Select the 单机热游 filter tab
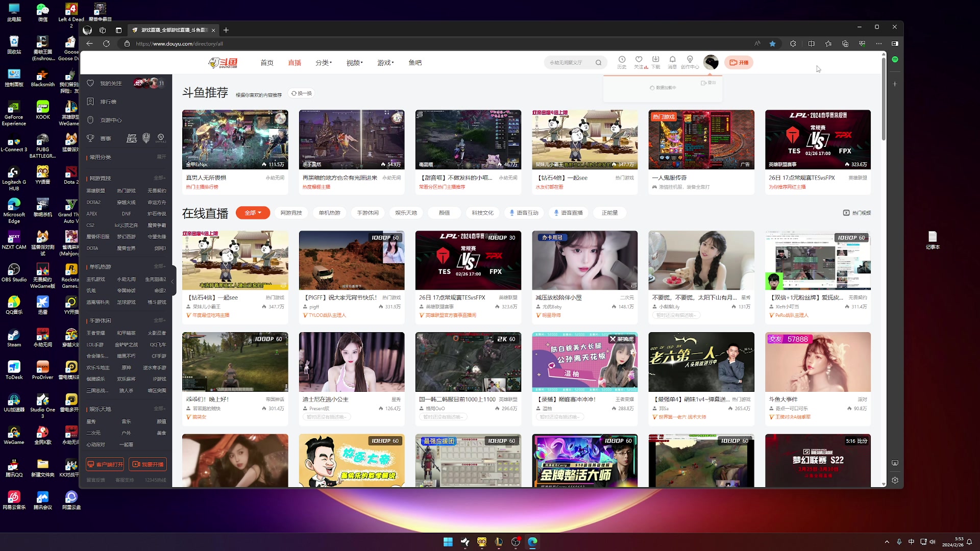This screenshot has width=980, height=551. pos(329,213)
